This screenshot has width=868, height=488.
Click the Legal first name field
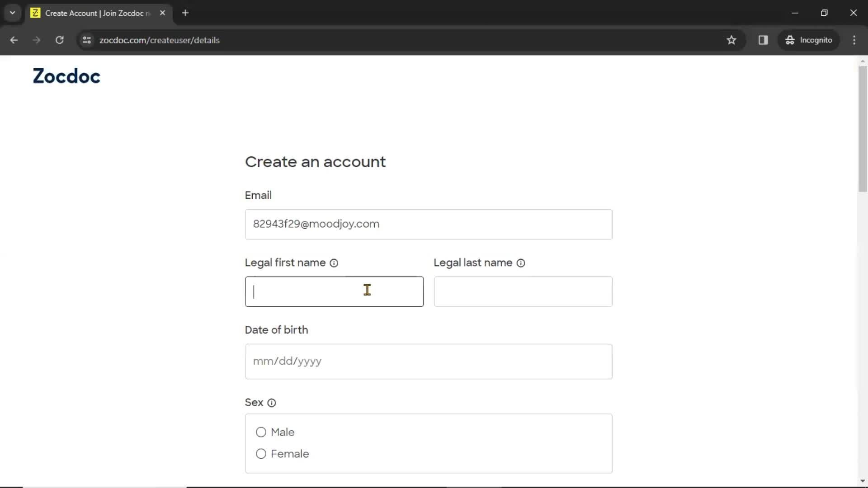coord(334,291)
